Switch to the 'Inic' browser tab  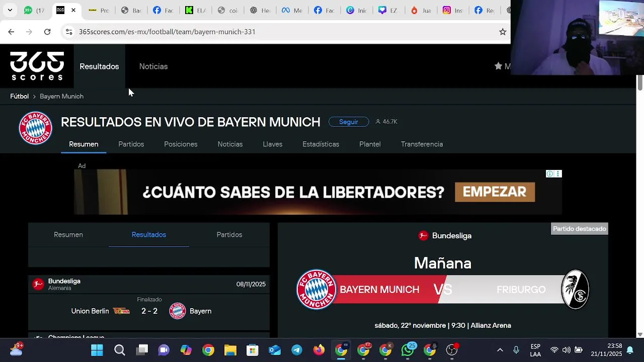[x=356, y=10]
